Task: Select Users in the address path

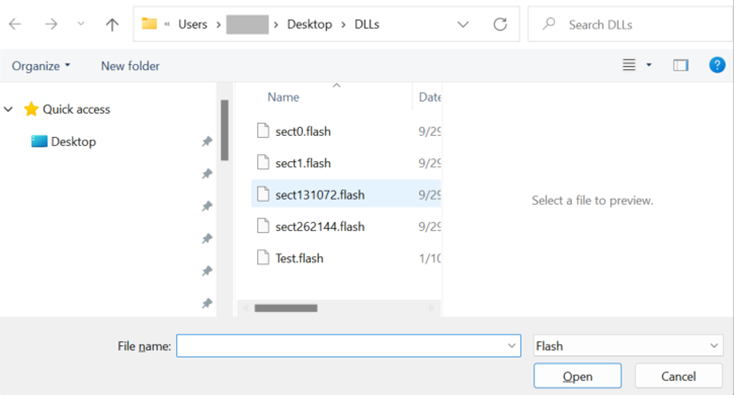Action: coord(192,24)
